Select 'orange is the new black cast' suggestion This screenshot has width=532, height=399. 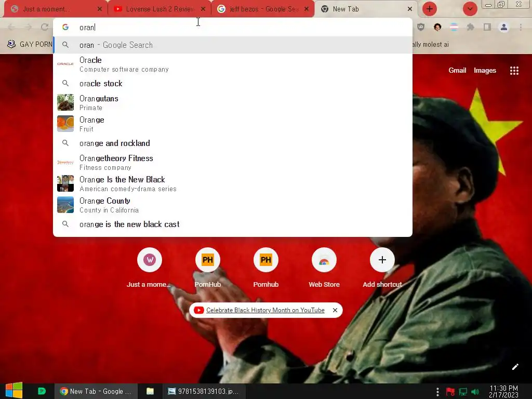232,224
